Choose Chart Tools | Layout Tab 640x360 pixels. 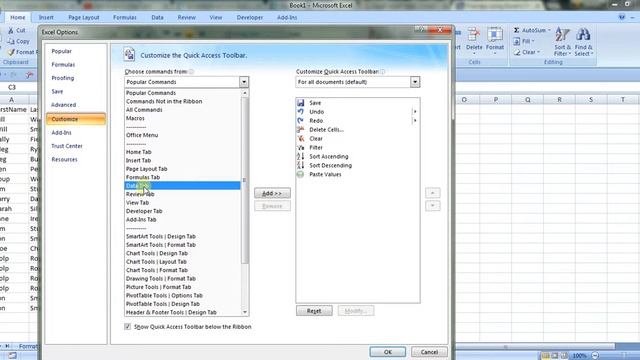point(182,262)
